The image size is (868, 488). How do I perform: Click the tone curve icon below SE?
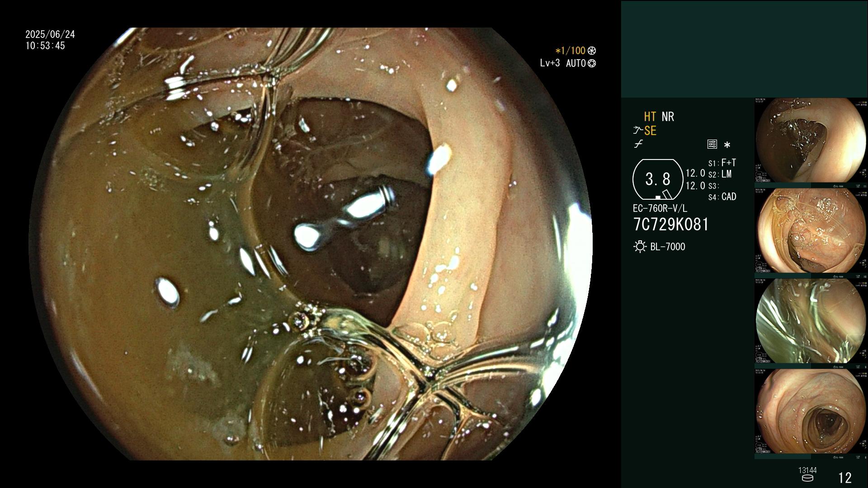(638, 144)
